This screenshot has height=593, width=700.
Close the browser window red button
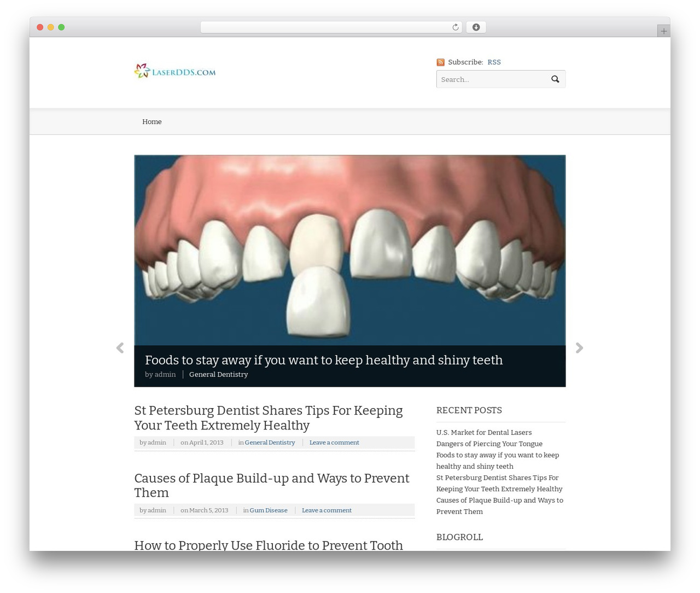click(x=40, y=27)
